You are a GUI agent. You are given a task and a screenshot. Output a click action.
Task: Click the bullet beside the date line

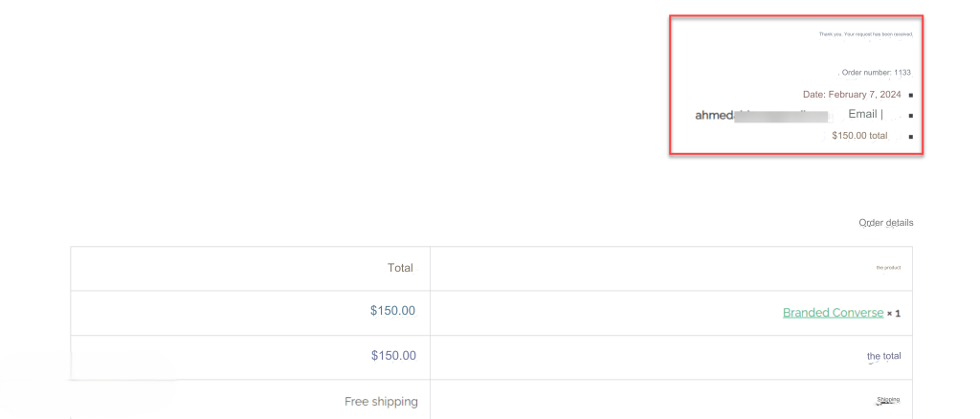point(911,96)
